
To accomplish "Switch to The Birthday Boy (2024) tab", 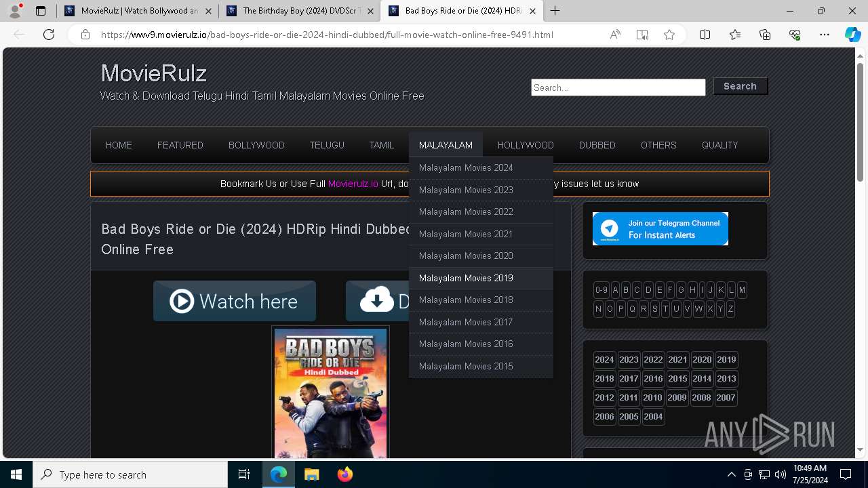I will (x=300, y=11).
